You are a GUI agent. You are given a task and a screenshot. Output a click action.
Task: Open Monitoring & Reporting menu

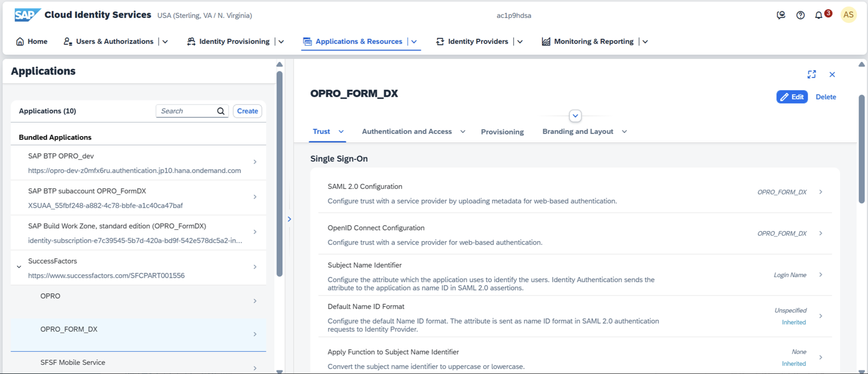coord(593,41)
